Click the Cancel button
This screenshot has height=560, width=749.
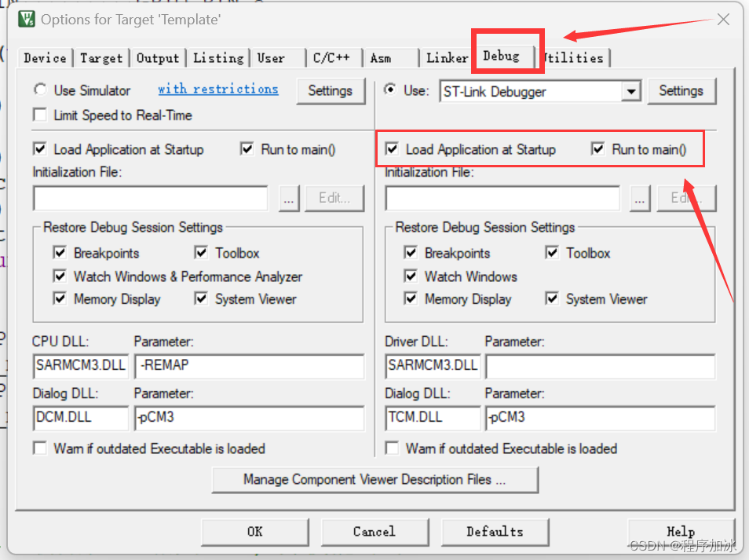(x=375, y=532)
